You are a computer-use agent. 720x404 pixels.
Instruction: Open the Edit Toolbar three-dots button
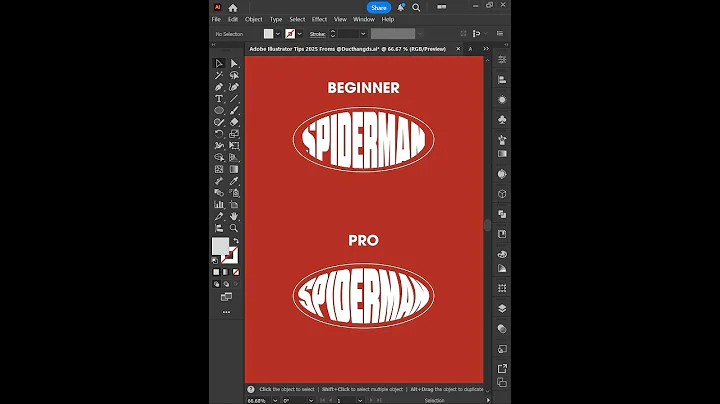point(226,312)
